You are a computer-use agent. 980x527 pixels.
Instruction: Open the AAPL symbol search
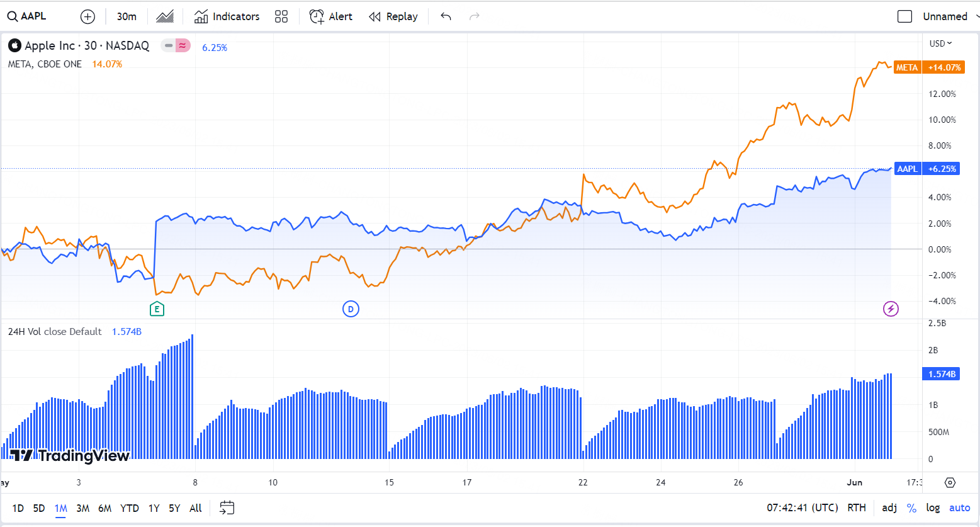27,16
